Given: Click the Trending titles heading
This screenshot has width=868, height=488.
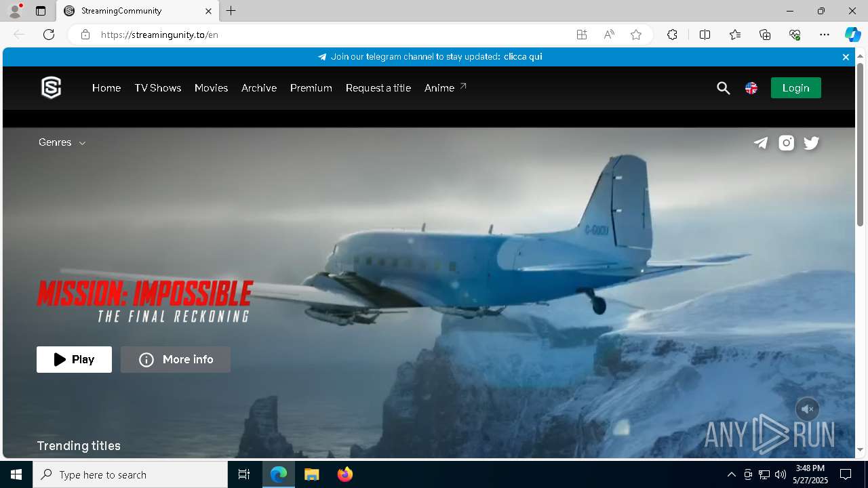Looking at the screenshot, I should point(79,446).
